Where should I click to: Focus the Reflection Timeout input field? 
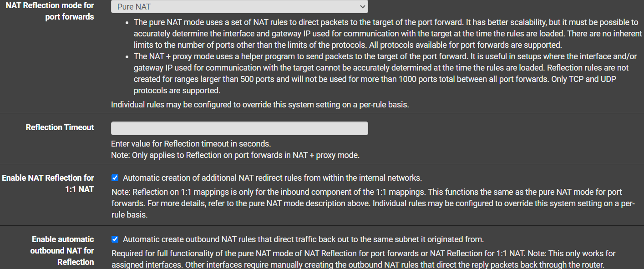pyautogui.click(x=239, y=128)
